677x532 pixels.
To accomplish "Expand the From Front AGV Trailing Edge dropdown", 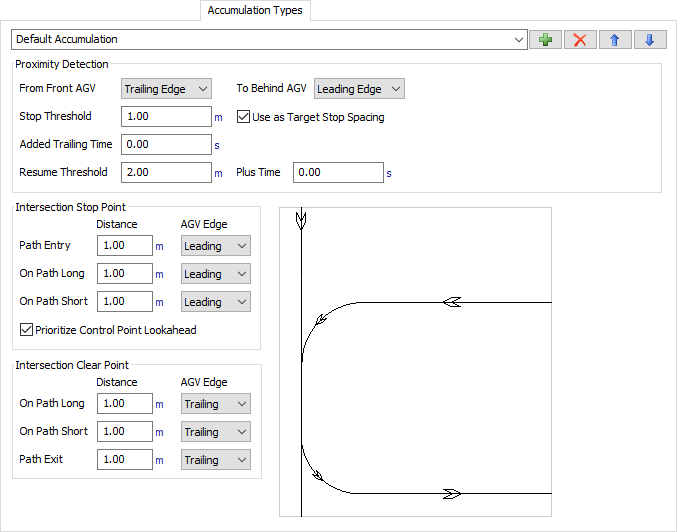I will pyautogui.click(x=166, y=89).
